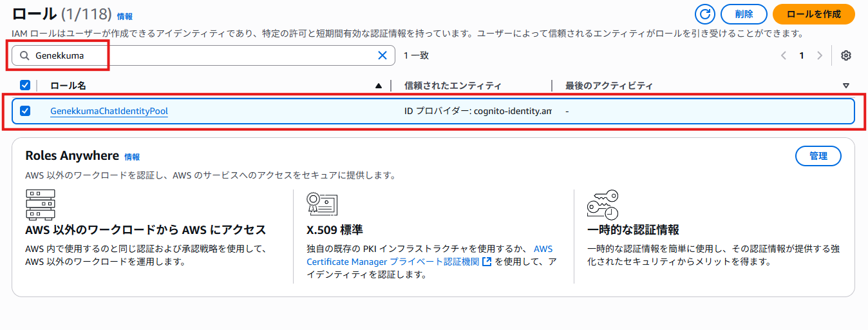868x330 pixels.
Task: Click the X.509 certificate icon
Action: 323,204
